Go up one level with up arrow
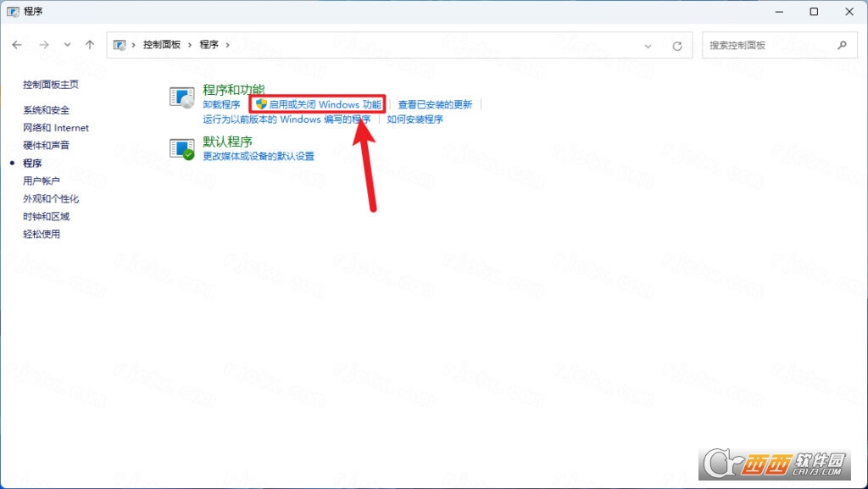Viewport: 868px width, 489px height. tap(90, 45)
